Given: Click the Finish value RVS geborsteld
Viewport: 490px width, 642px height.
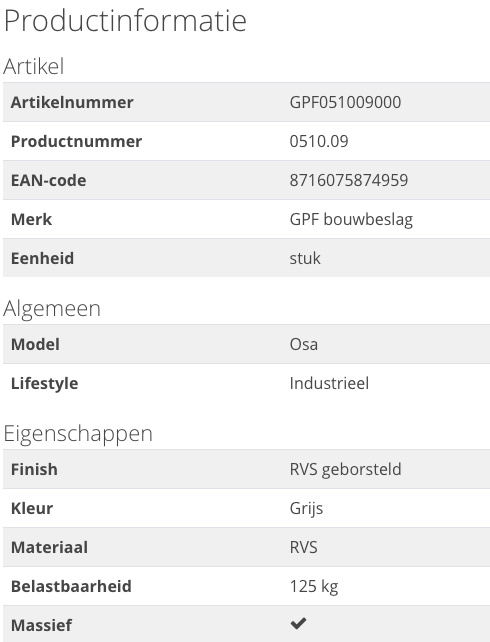Looking at the screenshot, I should point(345,469).
